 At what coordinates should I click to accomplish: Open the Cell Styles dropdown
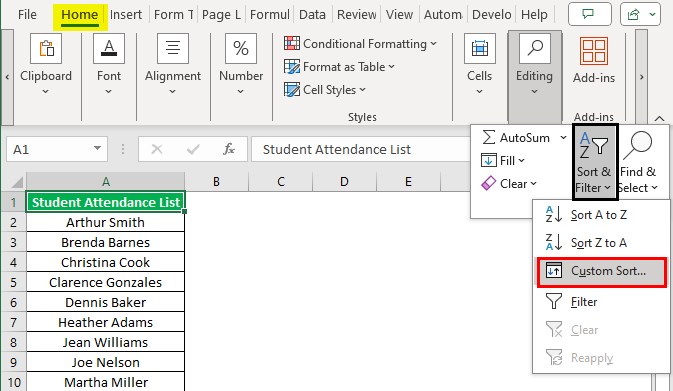[x=362, y=90]
